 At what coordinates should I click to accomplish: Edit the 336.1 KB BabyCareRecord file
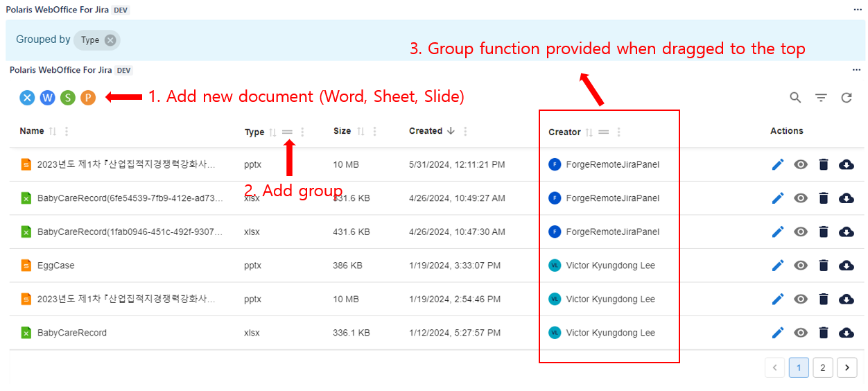click(x=778, y=333)
